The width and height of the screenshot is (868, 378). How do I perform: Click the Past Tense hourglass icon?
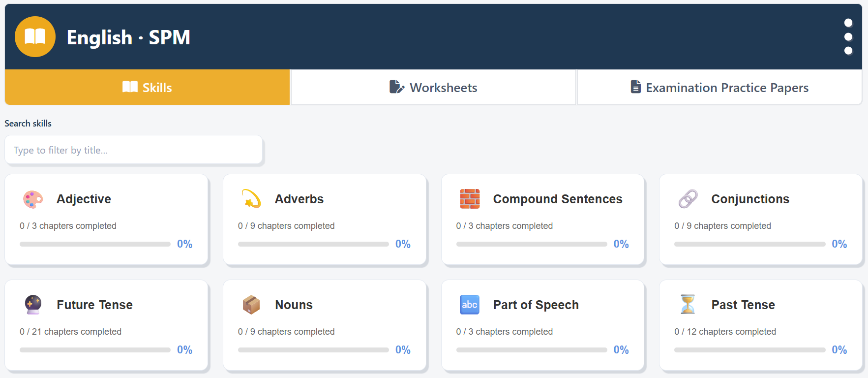click(x=688, y=305)
